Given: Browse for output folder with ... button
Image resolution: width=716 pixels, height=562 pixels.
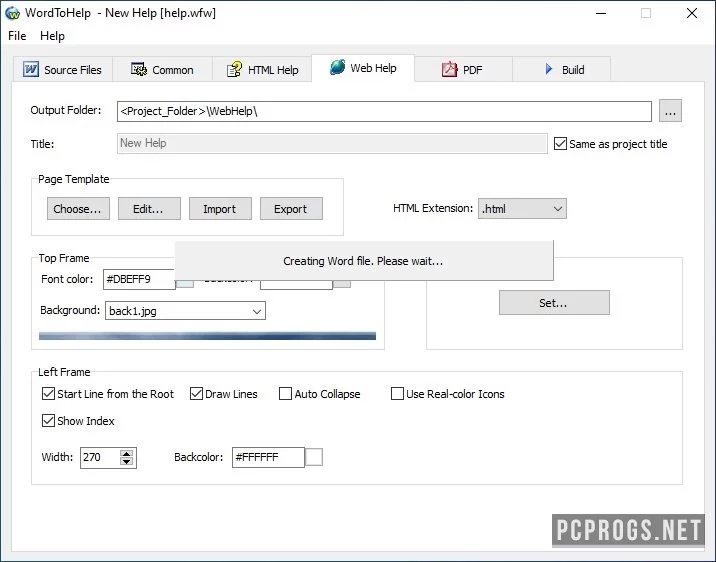Looking at the screenshot, I should coord(670,111).
